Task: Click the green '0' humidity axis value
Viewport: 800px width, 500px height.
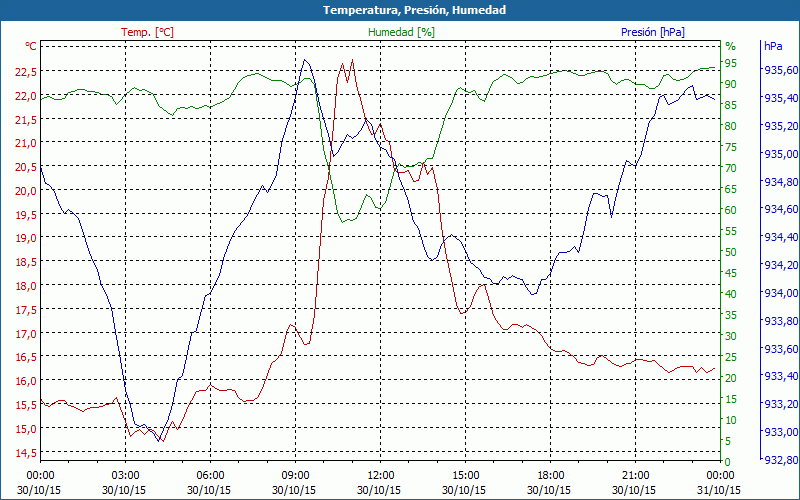Action: [x=727, y=462]
